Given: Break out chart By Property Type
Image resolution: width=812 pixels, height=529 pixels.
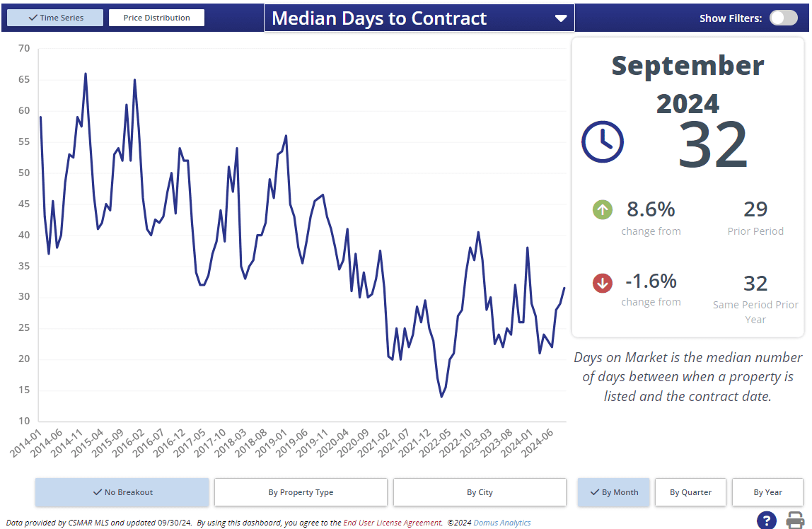Looking at the screenshot, I should 301,492.
